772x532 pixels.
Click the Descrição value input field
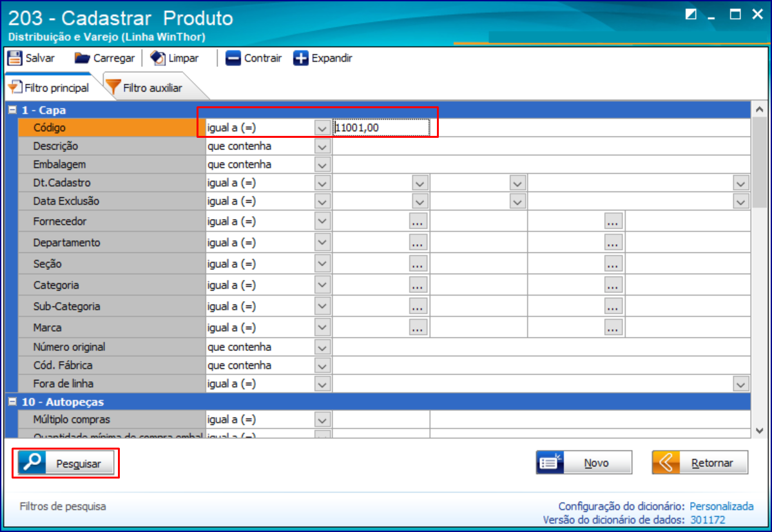coord(541,146)
